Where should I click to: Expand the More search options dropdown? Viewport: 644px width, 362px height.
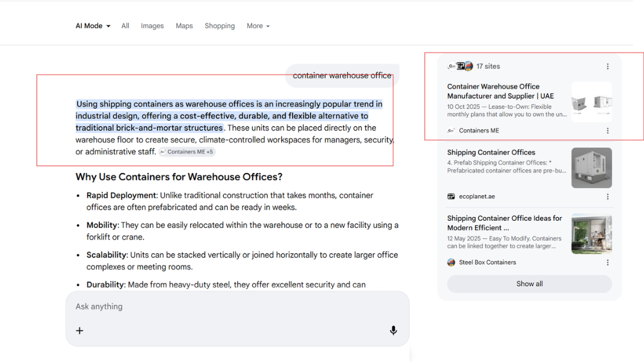click(x=258, y=26)
